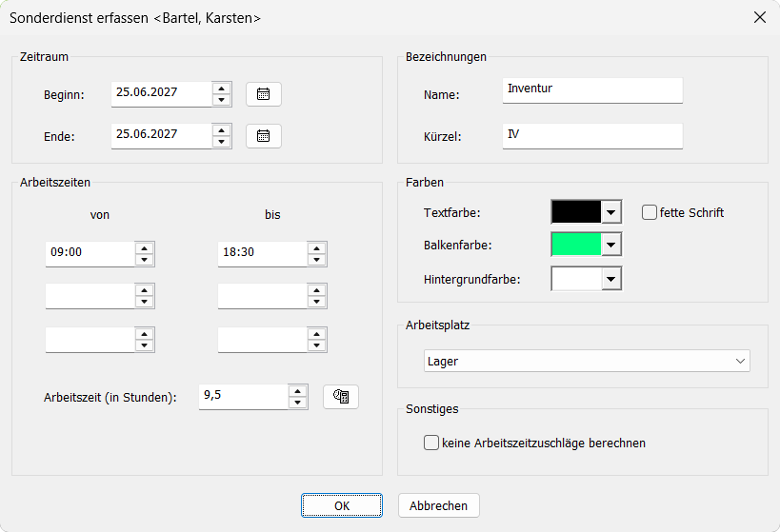Increment third row bis time spinner
Screen dimensions: 780x532
[x=316, y=334]
